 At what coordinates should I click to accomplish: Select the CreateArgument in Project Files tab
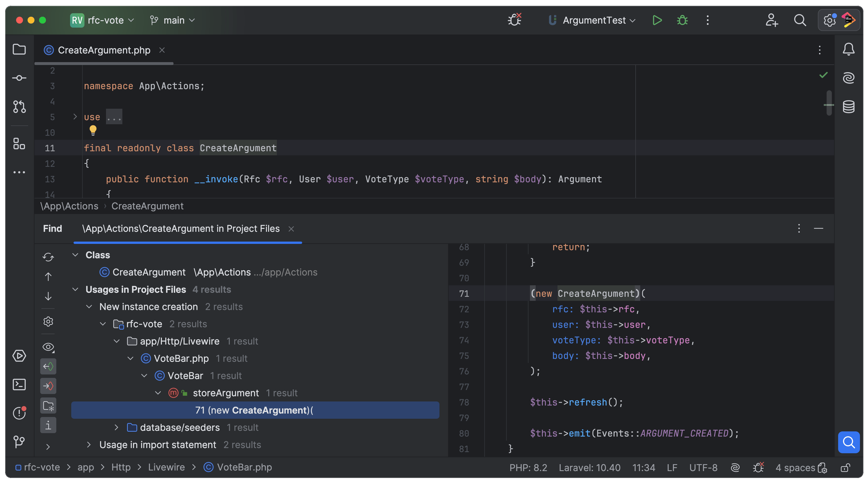[x=181, y=229]
